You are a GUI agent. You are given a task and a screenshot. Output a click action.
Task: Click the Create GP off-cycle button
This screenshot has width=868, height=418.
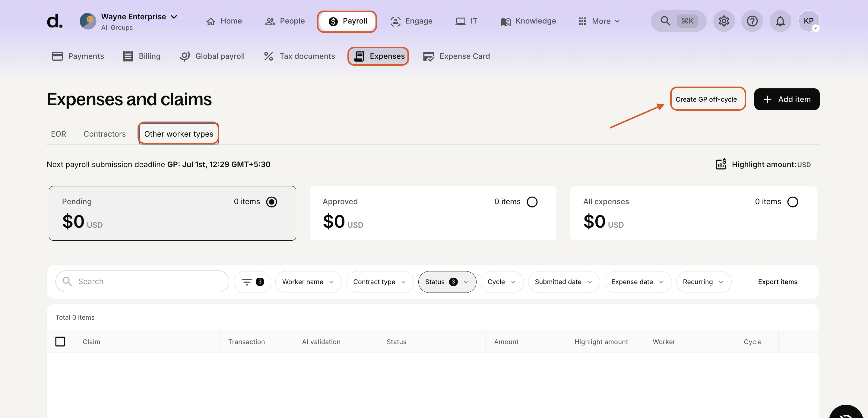point(708,99)
